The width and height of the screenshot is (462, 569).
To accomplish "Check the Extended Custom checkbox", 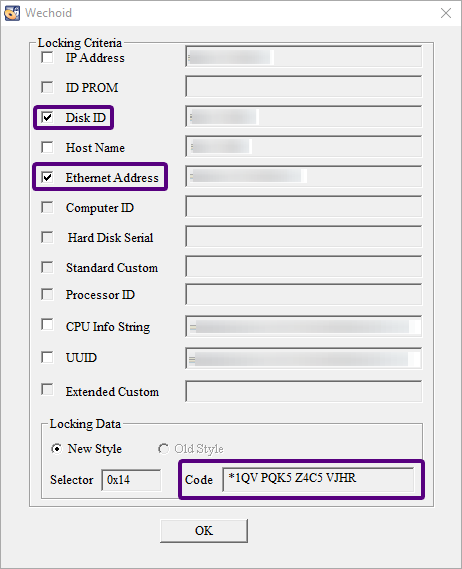I will 47,389.
